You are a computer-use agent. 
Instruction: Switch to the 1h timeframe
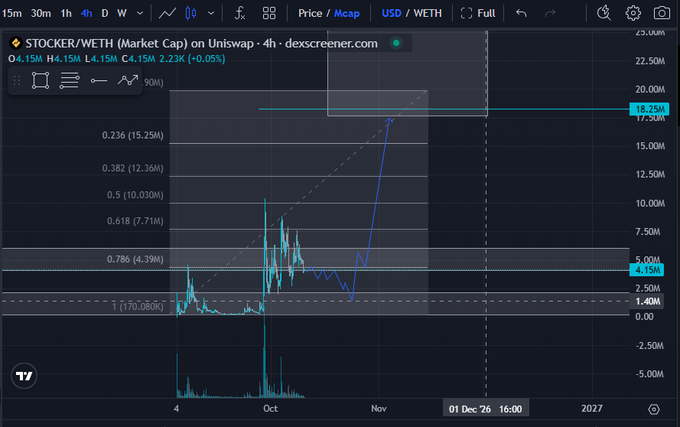pyautogui.click(x=66, y=13)
